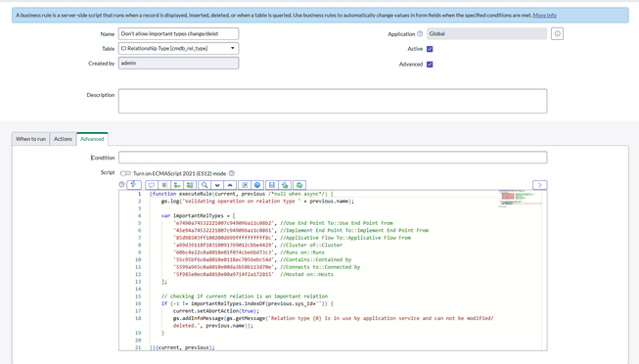Switch to the When to run tab

click(30, 139)
